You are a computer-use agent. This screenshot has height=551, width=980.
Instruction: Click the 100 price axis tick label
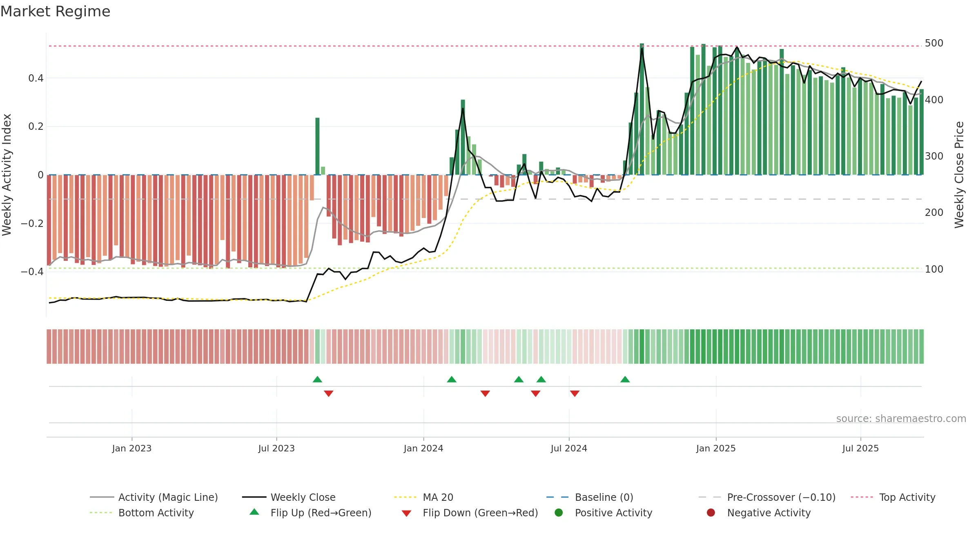coord(934,269)
